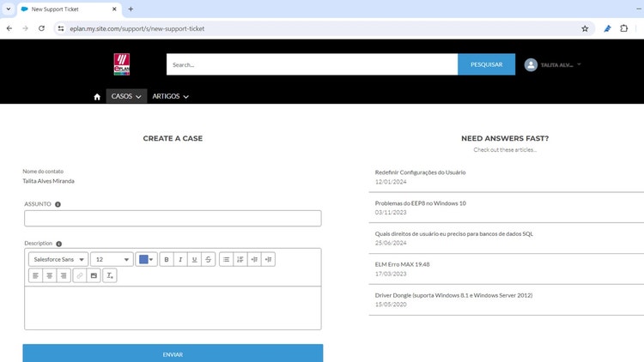Reload the browser page

[41, 28]
